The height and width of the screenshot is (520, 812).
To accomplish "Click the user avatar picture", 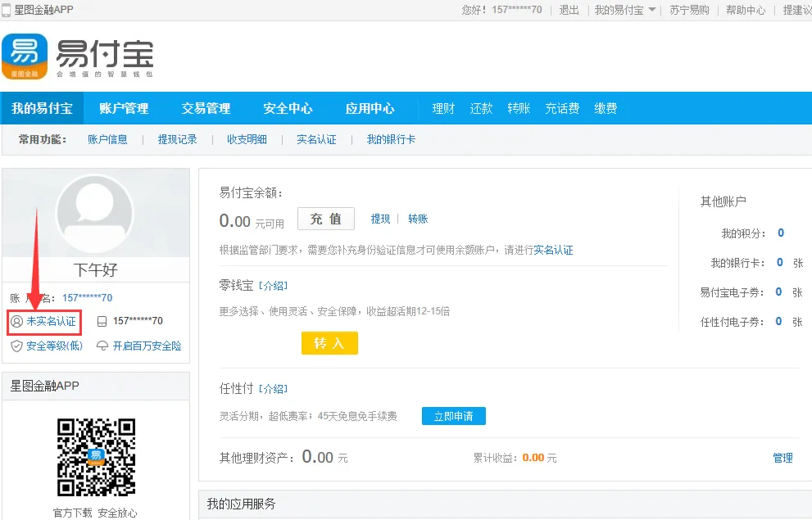I will coord(95,213).
